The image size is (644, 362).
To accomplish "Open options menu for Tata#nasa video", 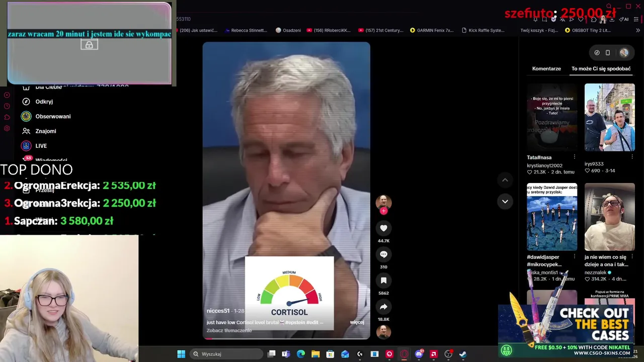I will (x=575, y=157).
